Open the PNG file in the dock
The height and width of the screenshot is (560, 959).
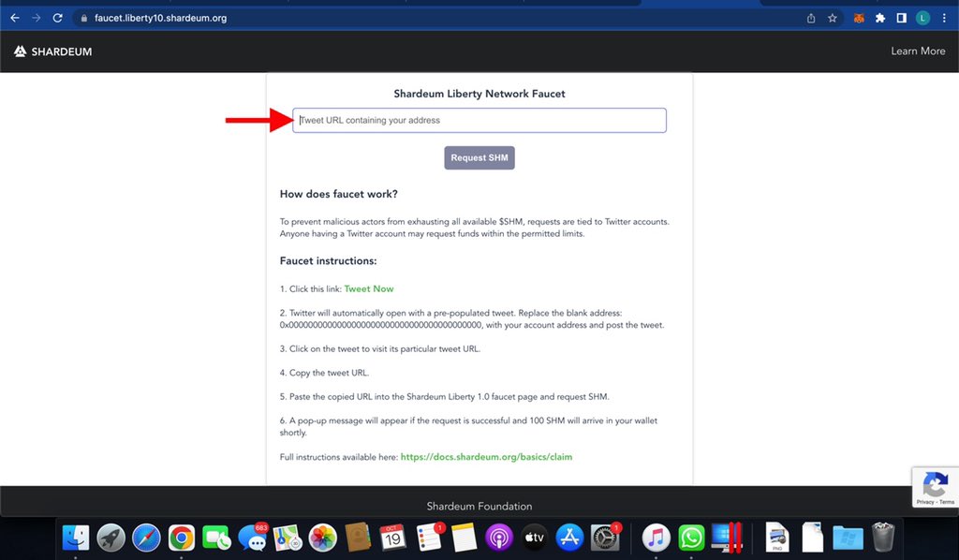coord(777,538)
